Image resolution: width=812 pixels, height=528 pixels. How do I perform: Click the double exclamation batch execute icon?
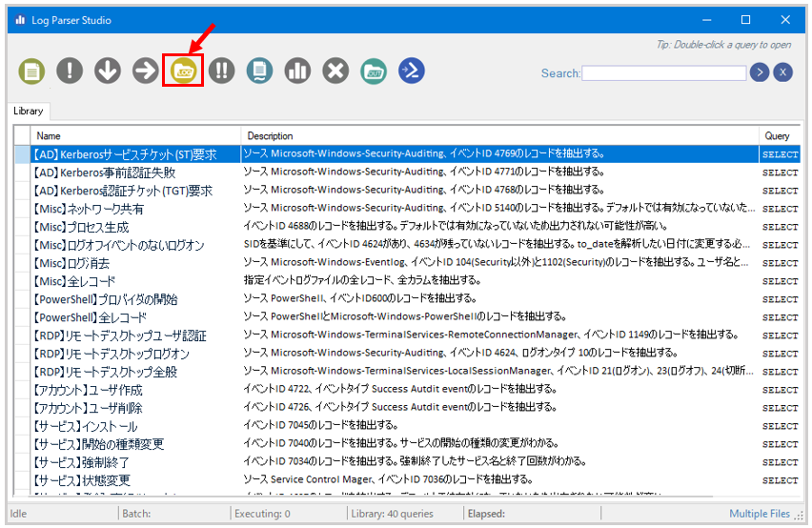tap(222, 71)
